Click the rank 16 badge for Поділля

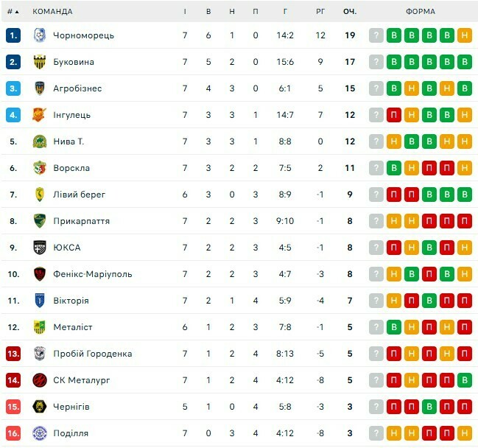(13, 433)
